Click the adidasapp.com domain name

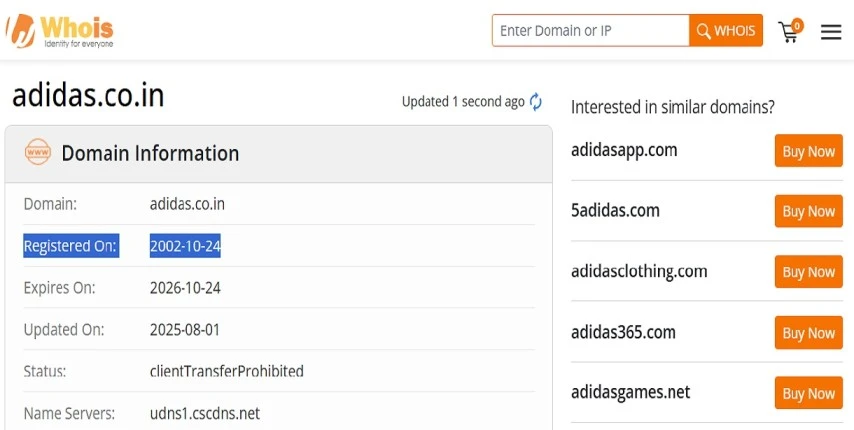624,150
